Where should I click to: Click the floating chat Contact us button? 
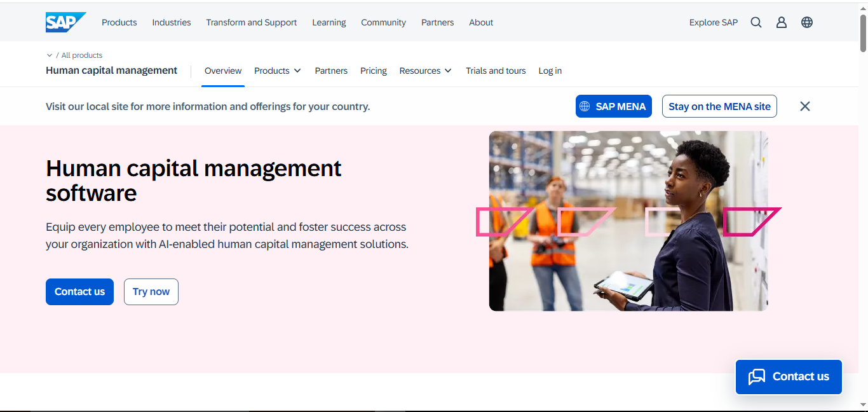pyautogui.click(x=789, y=377)
